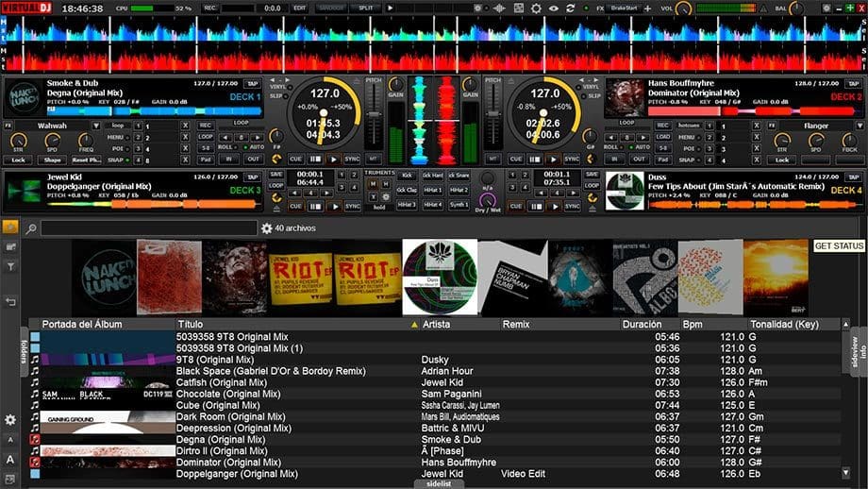Screen dimensions: 868x489
Task: Delete hot cue 2 on Deck 1
Action: (186, 137)
